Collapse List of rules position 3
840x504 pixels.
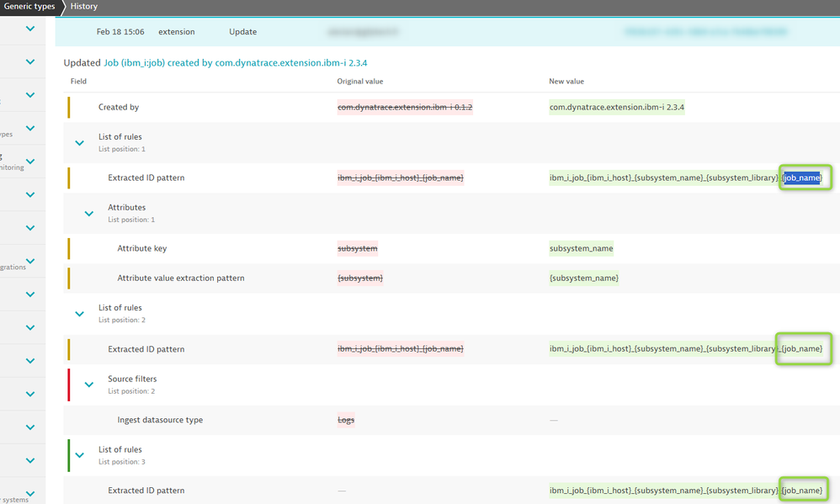pos(80,454)
